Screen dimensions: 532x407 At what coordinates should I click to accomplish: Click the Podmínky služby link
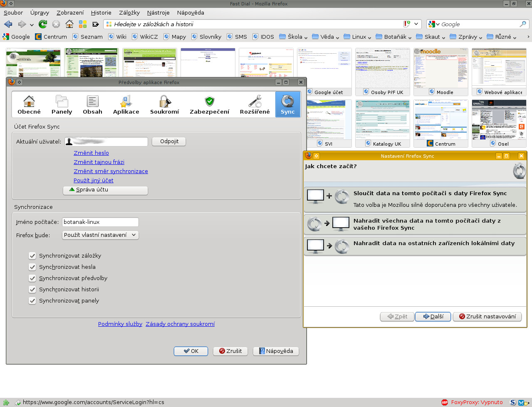pyautogui.click(x=120, y=324)
